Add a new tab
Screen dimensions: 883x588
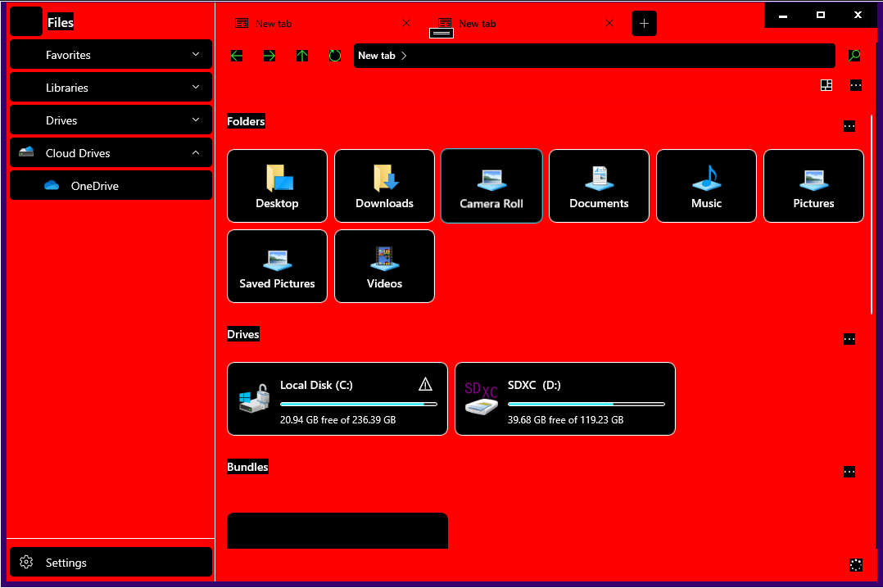click(644, 24)
